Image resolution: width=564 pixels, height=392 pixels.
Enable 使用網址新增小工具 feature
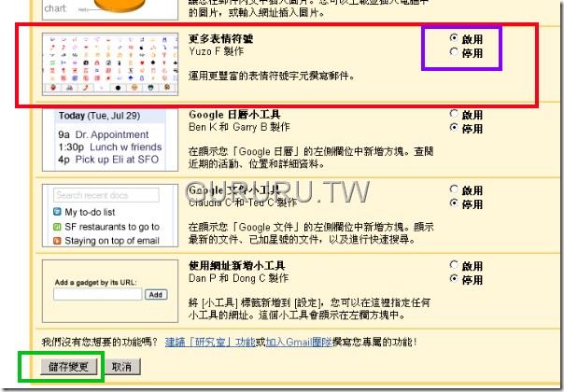pyautogui.click(x=454, y=265)
